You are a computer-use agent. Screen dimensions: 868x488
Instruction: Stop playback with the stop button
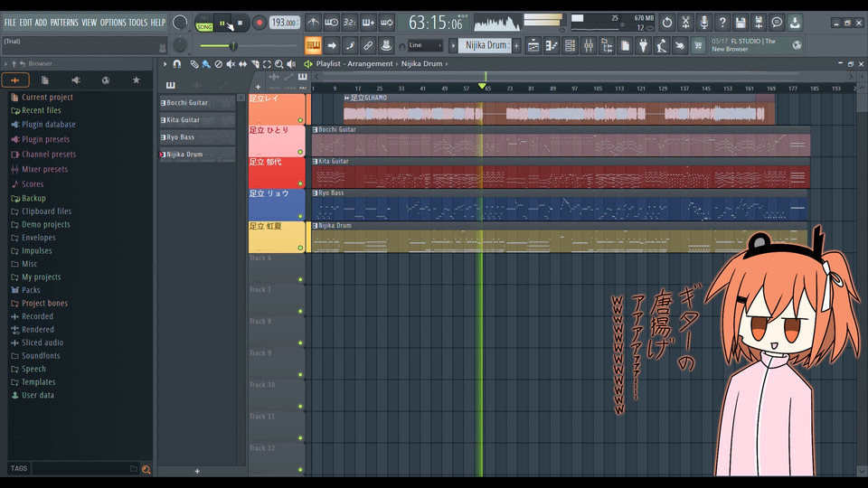(240, 23)
